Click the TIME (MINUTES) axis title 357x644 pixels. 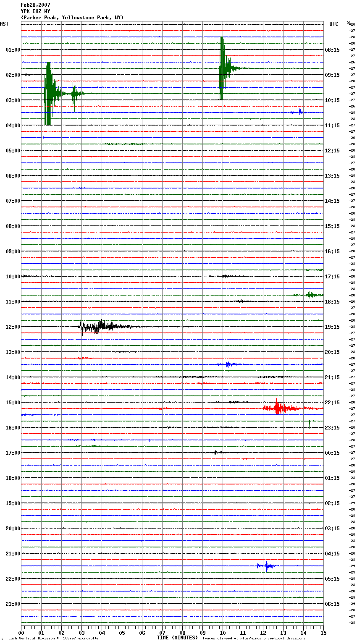click(177, 638)
